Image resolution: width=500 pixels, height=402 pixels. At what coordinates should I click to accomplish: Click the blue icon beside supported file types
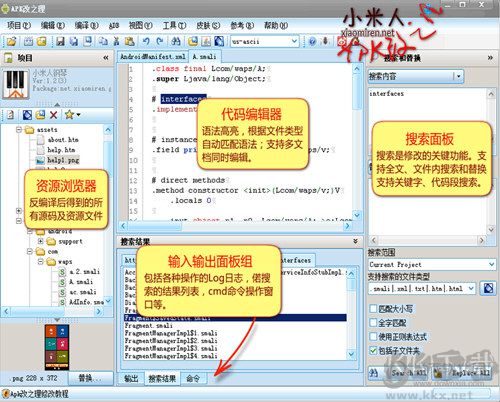click(x=488, y=288)
